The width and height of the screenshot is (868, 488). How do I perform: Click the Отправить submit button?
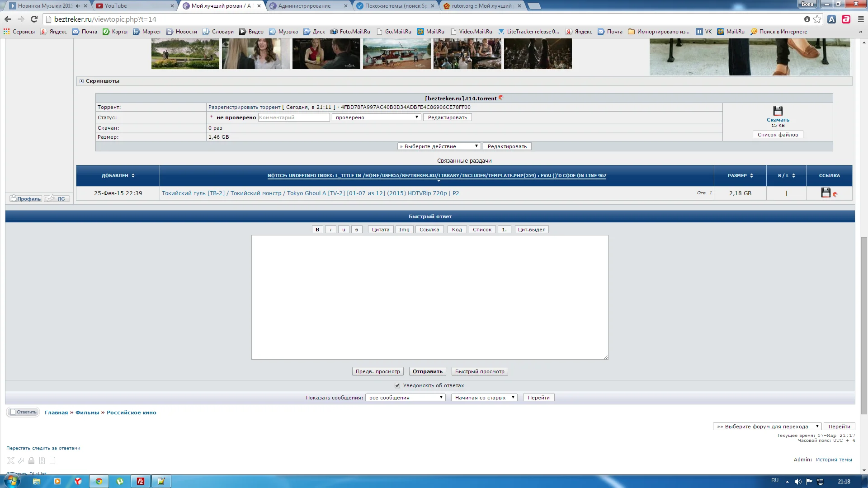tap(428, 371)
